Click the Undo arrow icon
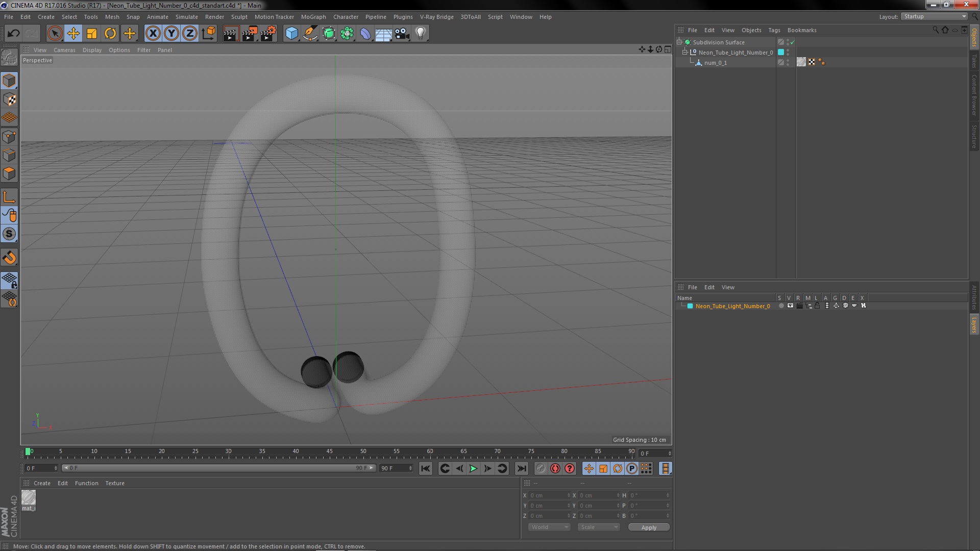The height and width of the screenshot is (551, 980). click(x=13, y=34)
